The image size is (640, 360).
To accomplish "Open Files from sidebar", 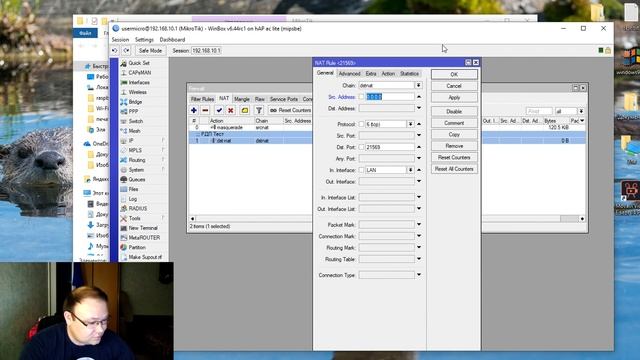I will click(x=133, y=189).
